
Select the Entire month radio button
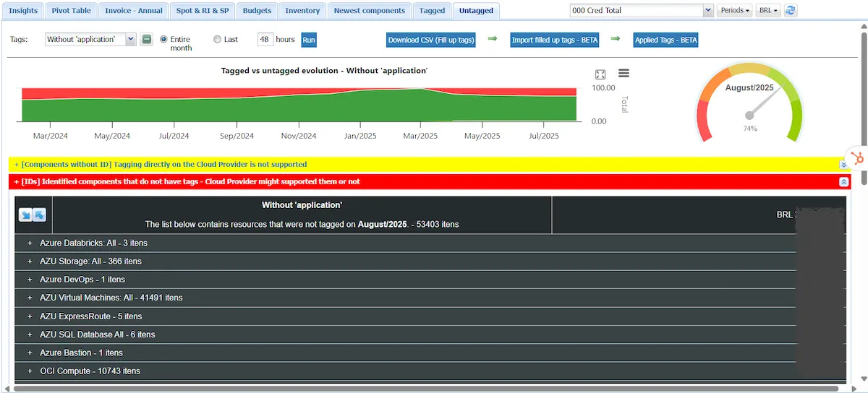(163, 40)
